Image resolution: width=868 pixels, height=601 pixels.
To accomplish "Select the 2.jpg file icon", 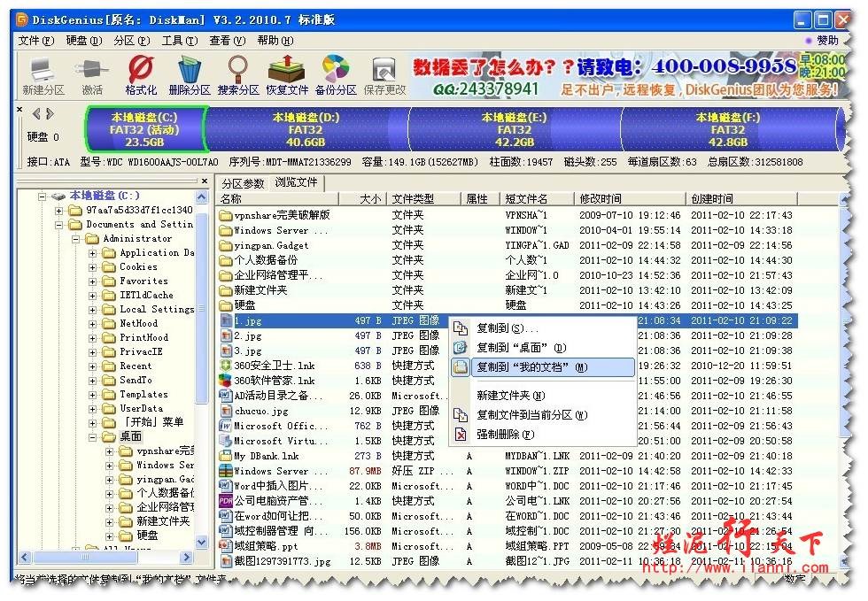I will click(226, 336).
